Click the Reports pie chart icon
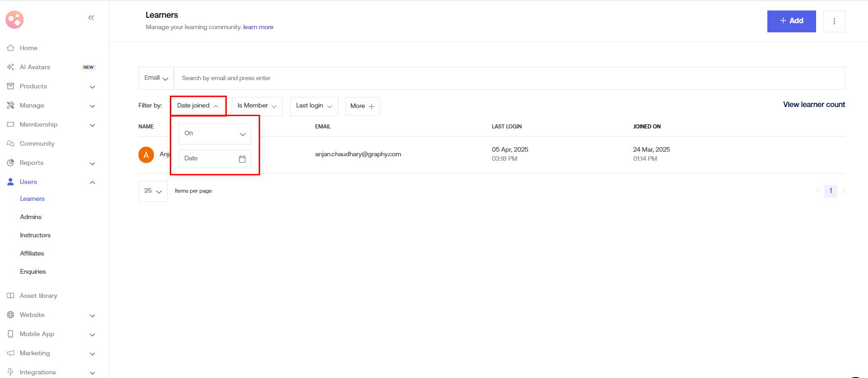The image size is (868, 378). click(10, 163)
